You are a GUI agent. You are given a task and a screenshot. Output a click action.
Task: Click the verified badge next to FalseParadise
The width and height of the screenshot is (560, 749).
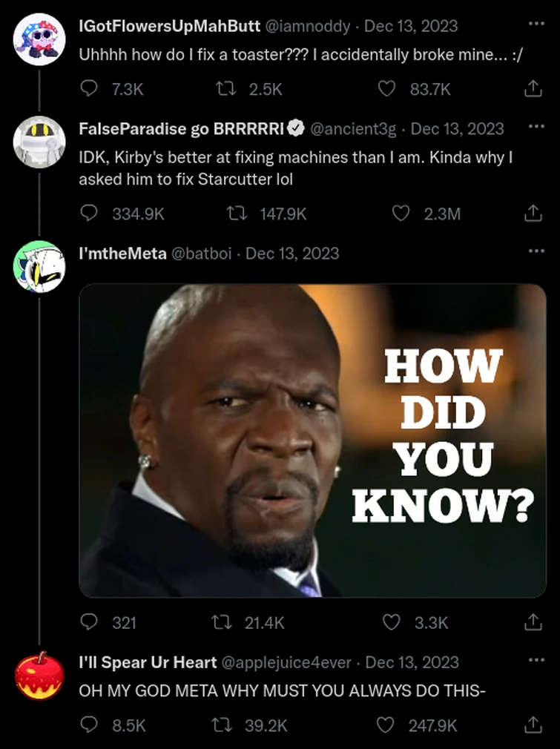pyautogui.click(x=297, y=127)
